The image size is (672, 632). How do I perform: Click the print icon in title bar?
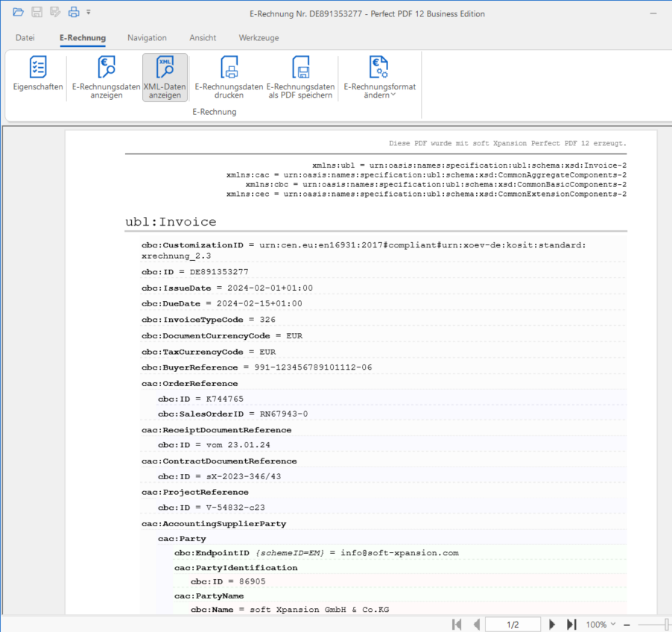click(73, 12)
